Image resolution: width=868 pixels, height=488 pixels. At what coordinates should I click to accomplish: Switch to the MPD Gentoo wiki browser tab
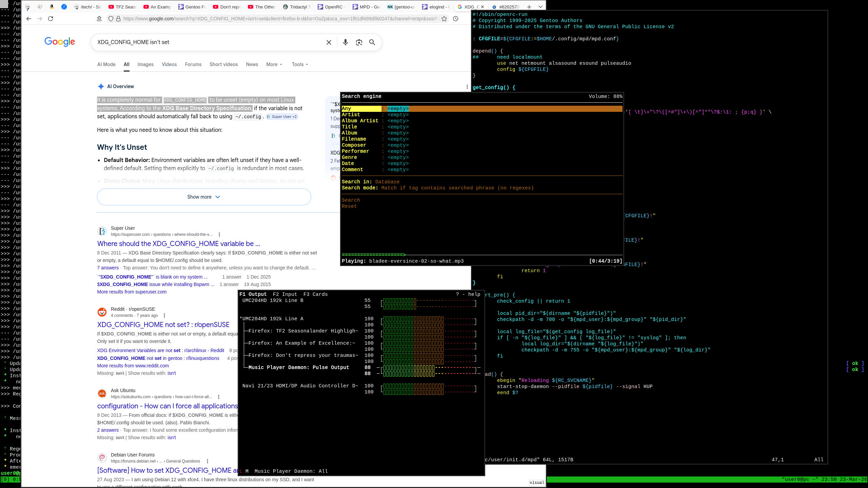pos(366,7)
